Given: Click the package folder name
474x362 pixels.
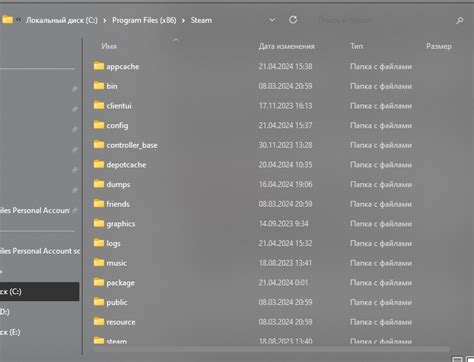Looking at the screenshot, I should coord(121,283).
